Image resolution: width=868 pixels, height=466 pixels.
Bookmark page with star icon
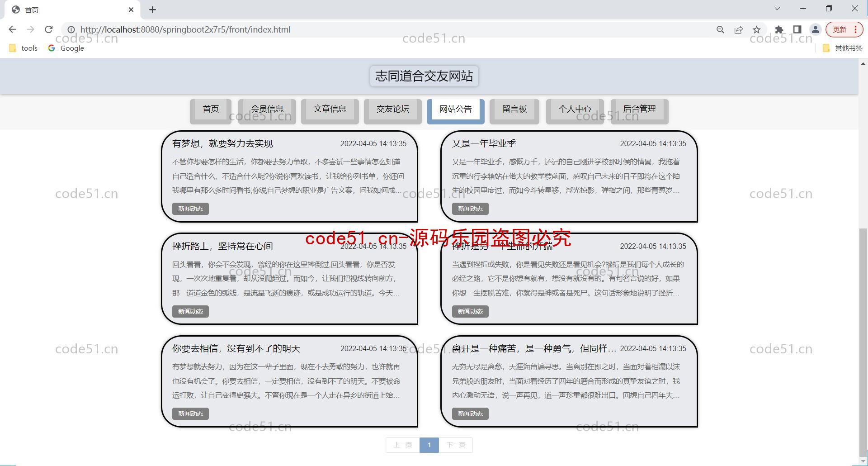[x=756, y=29]
